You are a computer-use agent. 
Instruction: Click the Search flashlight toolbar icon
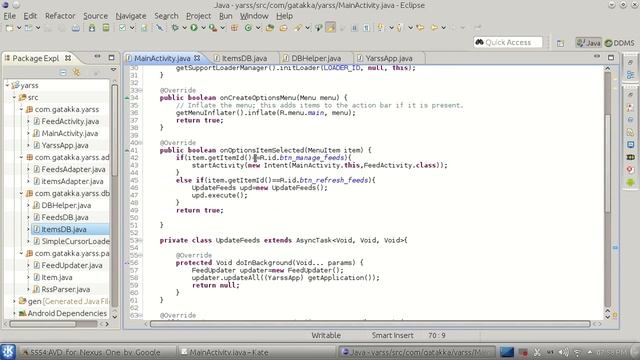tap(298, 28)
